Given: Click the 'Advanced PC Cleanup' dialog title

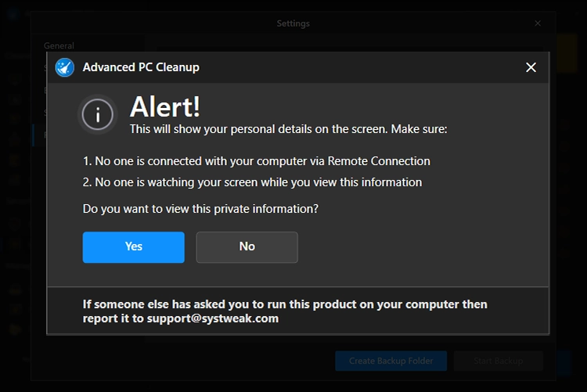Looking at the screenshot, I should tap(141, 67).
